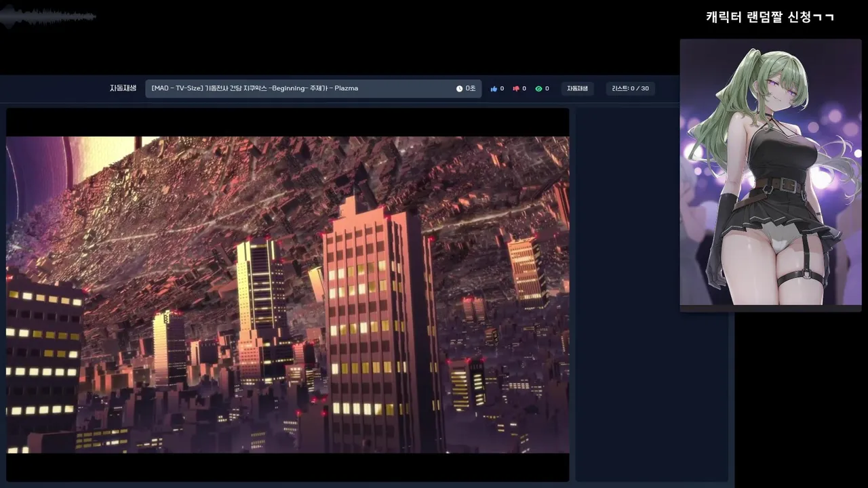Click the green-haired character image
The height and width of the screenshot is (488, 868).
coord(770,174)
